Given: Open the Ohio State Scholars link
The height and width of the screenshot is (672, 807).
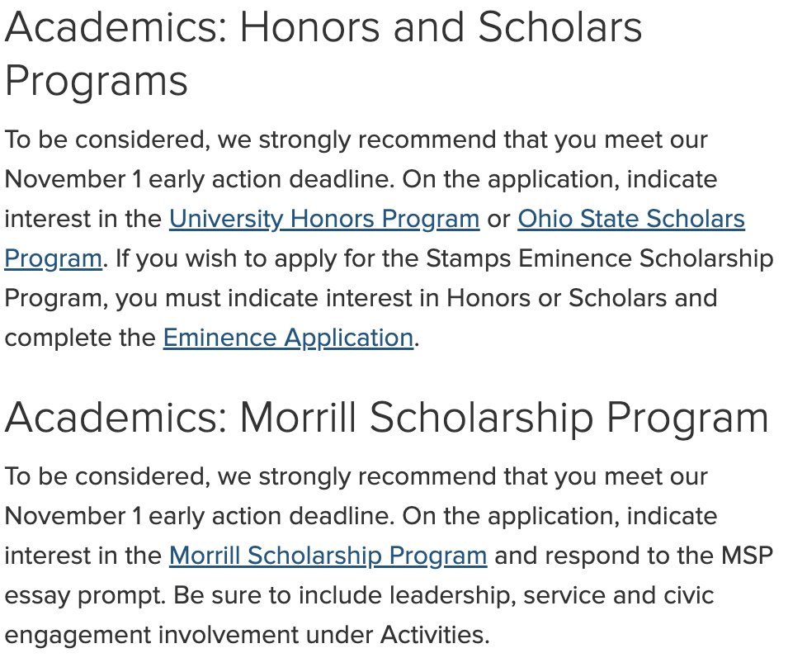Looking at the screenshot, I should point(631,219).
